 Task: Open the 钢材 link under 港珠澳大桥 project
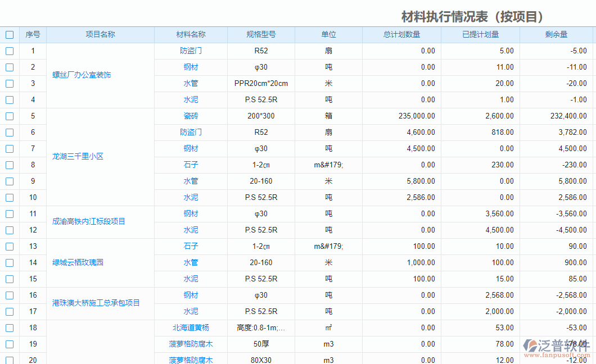191,295
